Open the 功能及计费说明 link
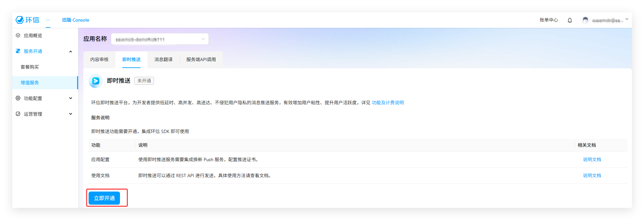This screenshot has height=220, width=644. click(x=388, y=103)
